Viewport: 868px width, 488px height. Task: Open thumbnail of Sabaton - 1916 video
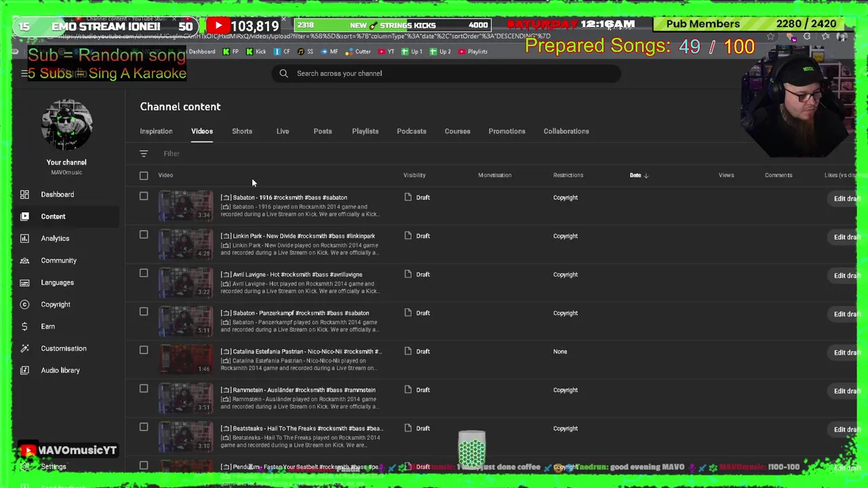tap(185, 205)
